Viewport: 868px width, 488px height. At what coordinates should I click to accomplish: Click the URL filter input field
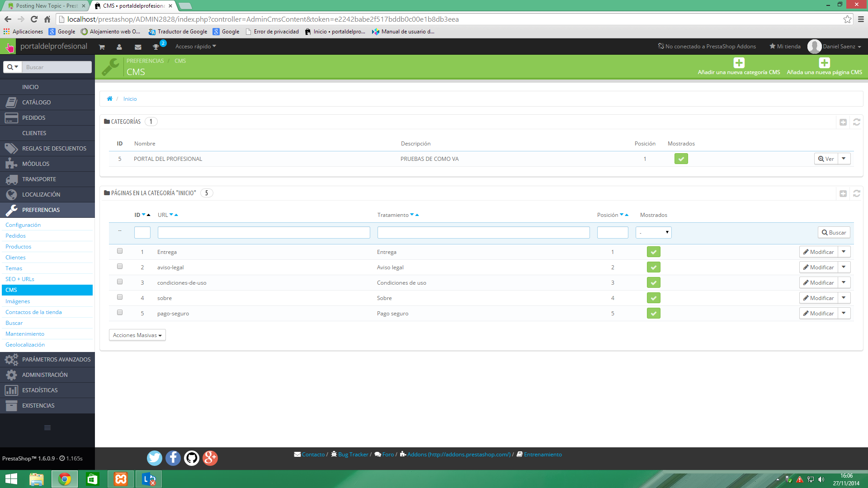pos(264,232)
